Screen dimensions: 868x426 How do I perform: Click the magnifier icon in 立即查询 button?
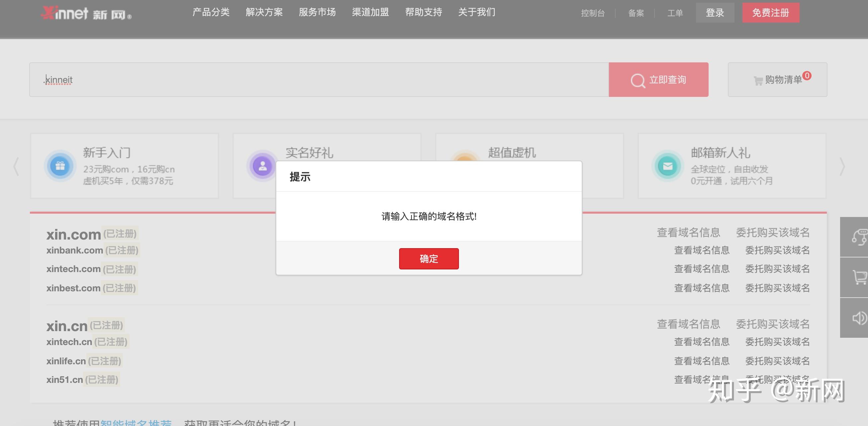pos(638,80)
